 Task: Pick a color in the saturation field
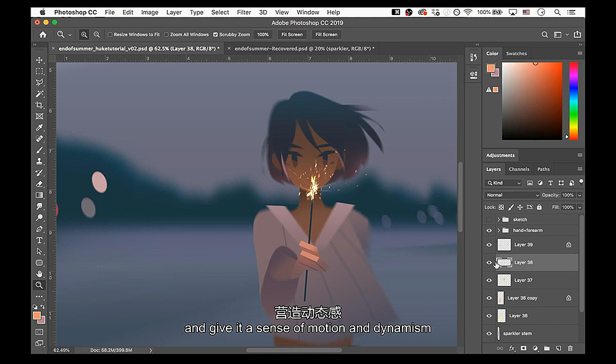[x=532, y=101]
